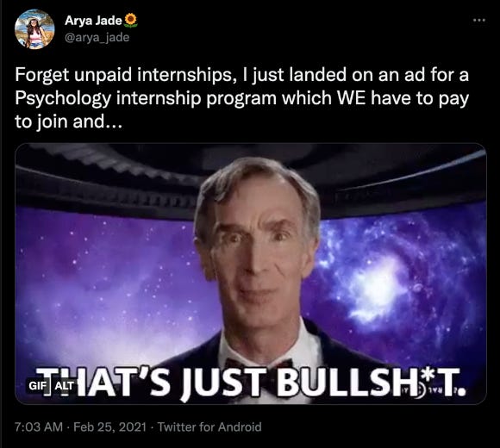Click the THAT'S JUST BULLSH*T caption text
Image resolution: width=500 pixels, height=448 pixels.
tap(251, 383)
